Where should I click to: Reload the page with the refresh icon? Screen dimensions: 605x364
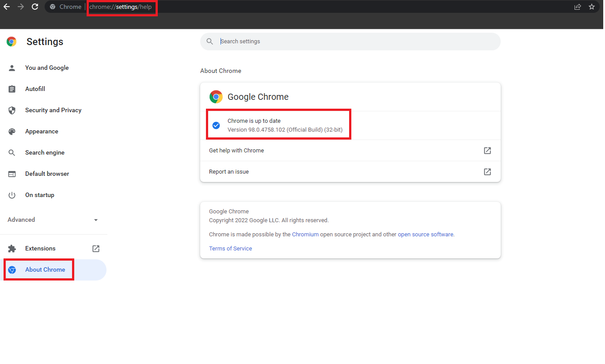pos(35,7)
